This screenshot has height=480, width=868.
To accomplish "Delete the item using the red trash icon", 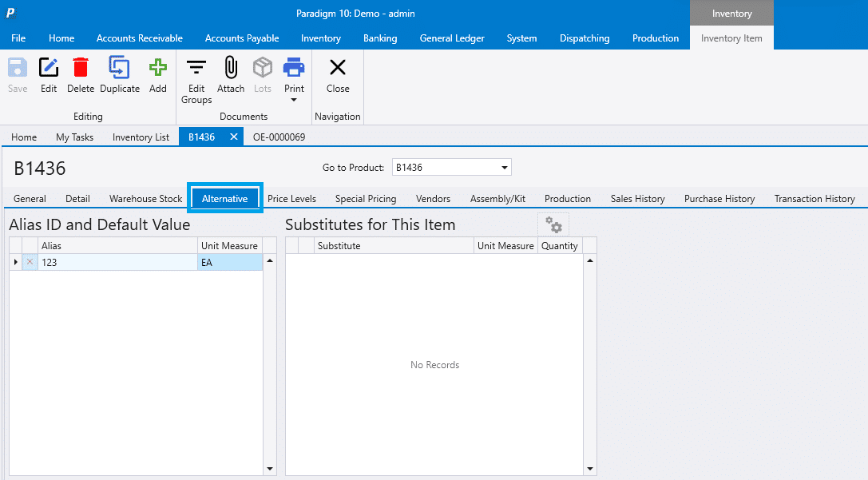I will tap(81, 68).
